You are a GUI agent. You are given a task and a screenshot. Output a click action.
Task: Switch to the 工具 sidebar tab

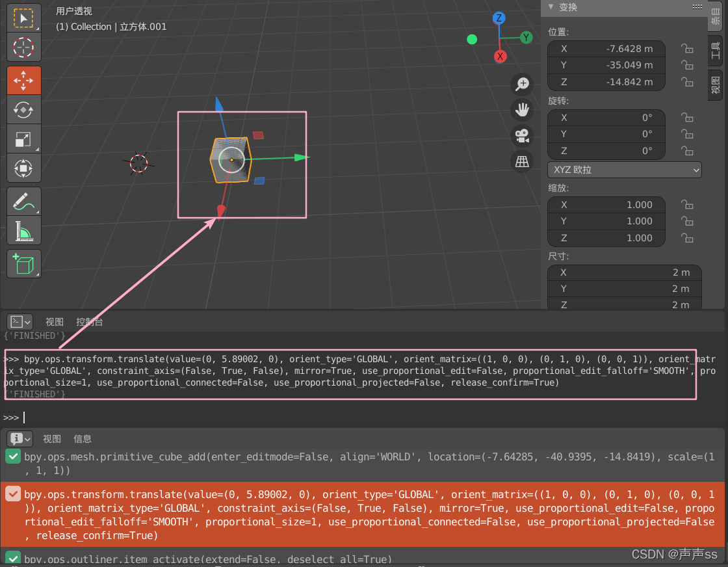(716, 49)
